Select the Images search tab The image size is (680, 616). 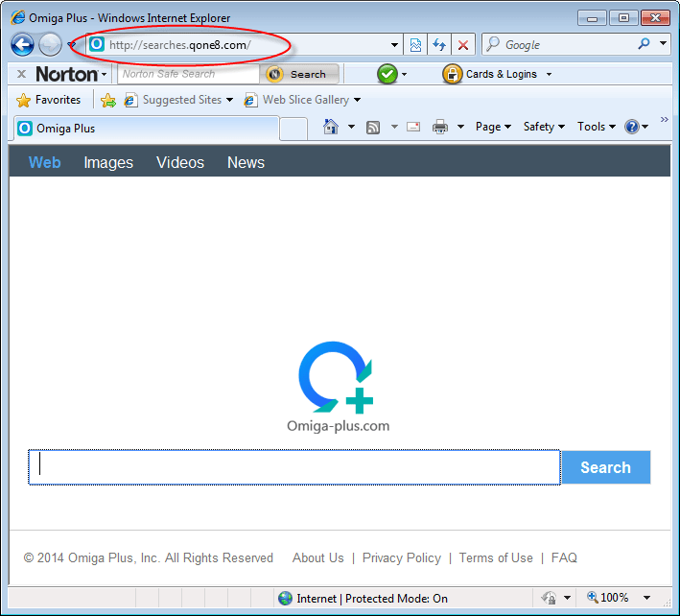coord(108,163)
